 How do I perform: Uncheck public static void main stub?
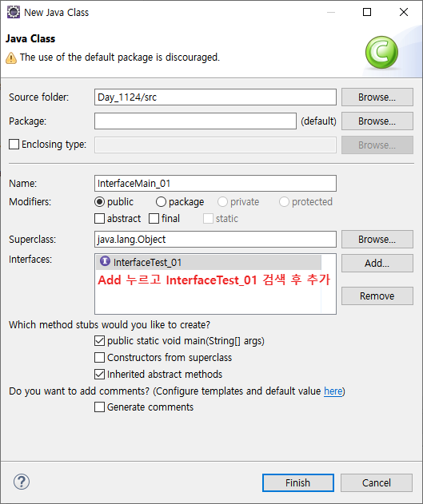click(100, 341)
